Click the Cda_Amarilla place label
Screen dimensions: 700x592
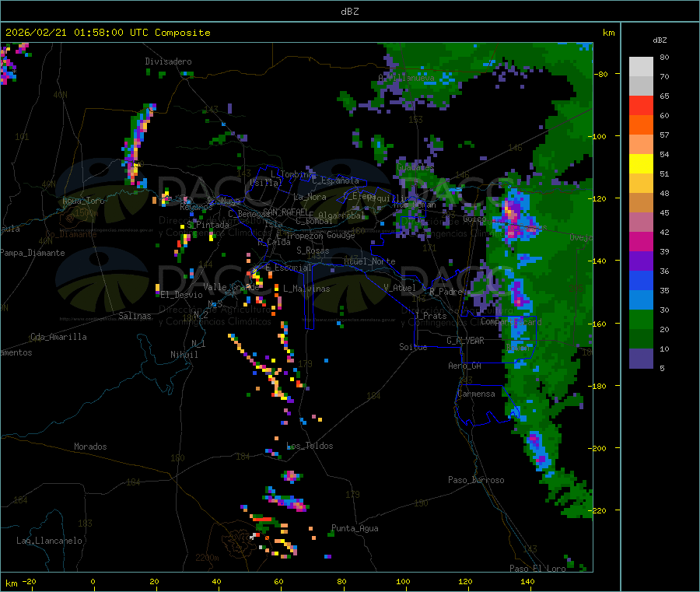coord(58,337)
